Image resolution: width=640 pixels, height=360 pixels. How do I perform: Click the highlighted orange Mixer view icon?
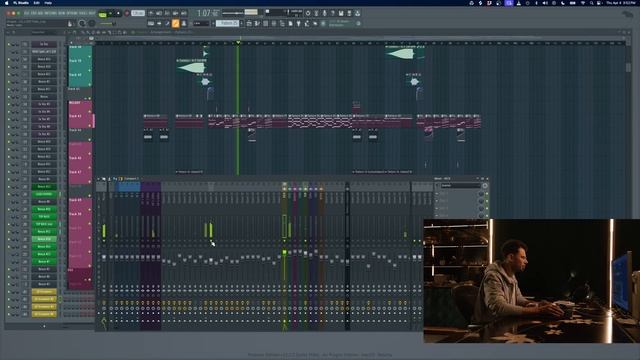[176, 23]
